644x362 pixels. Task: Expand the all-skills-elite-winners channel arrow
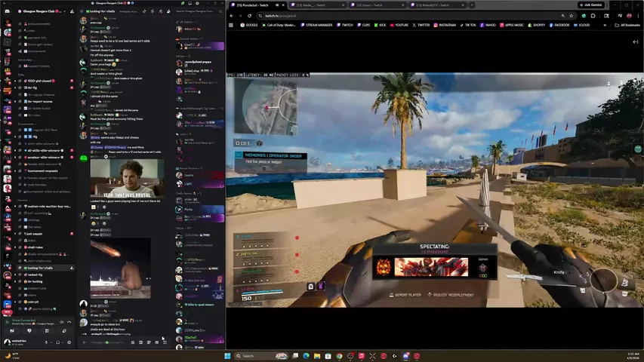pyautogui.click(x=15, y=151)
